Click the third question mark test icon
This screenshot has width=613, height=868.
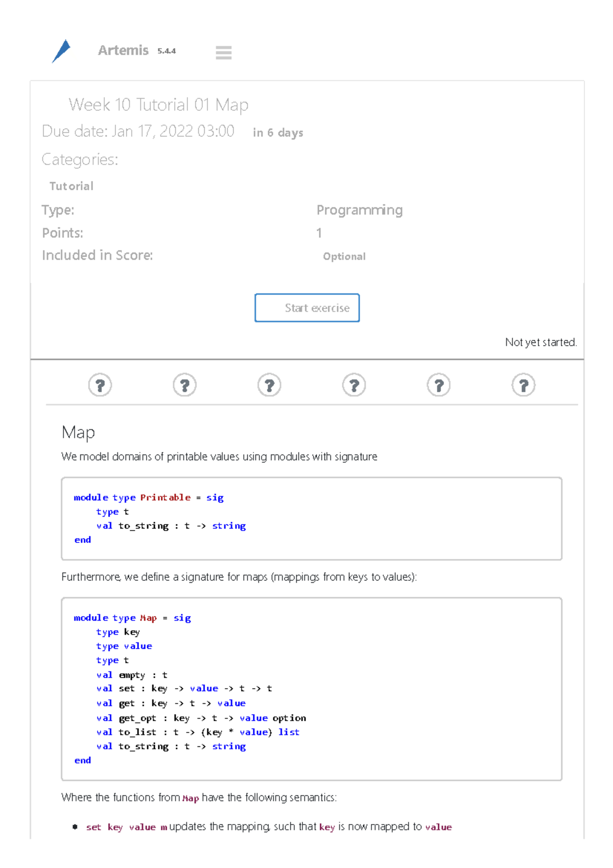pos(269,385)
